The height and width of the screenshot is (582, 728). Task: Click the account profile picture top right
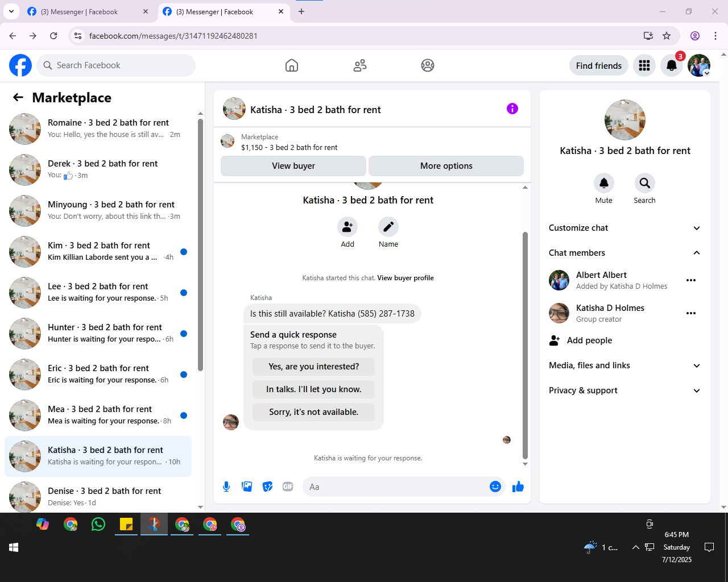[x=699, y=65]
